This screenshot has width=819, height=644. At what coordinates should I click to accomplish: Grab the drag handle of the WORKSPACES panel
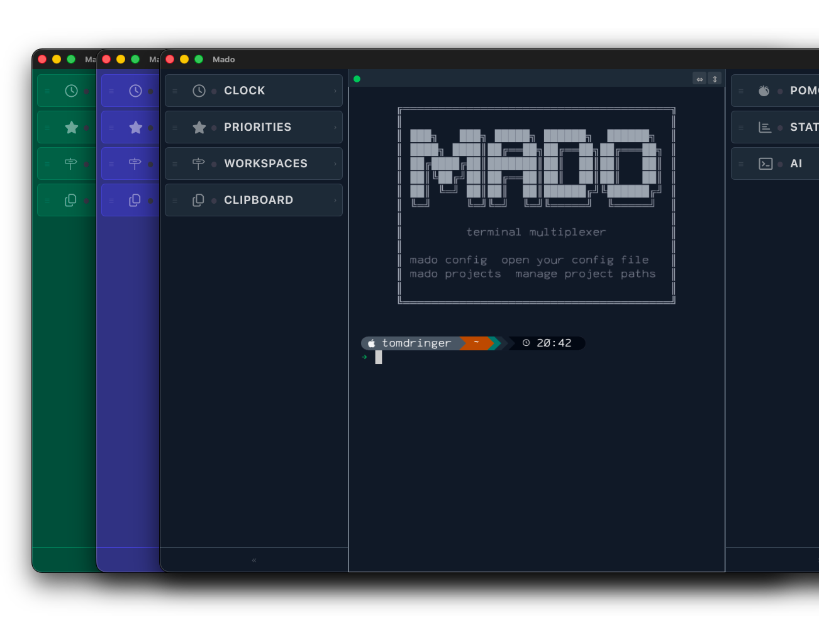175,164
